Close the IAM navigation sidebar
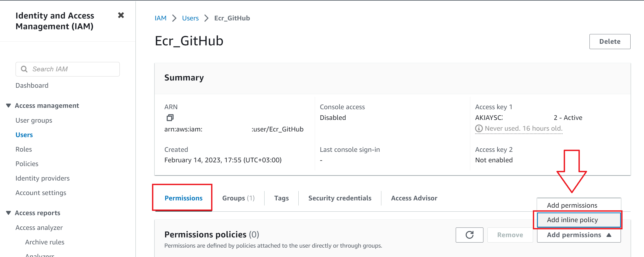This screenshot has height=257, width=644. [121, 15]
